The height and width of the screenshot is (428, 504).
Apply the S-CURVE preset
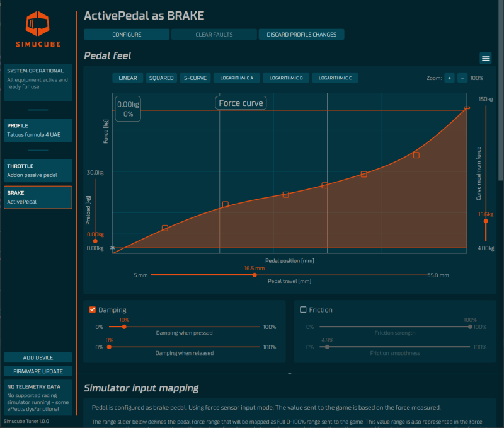195,78
